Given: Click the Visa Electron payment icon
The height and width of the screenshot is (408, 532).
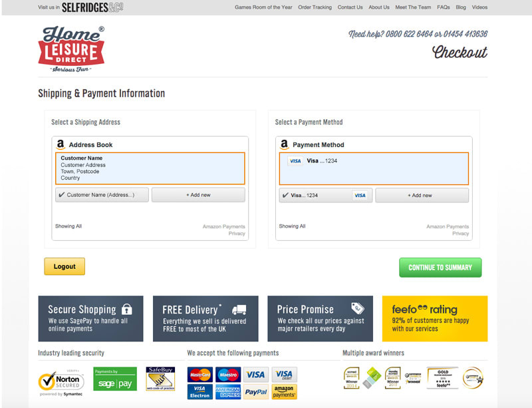Looking at the screenshot, I should (200, 392).
